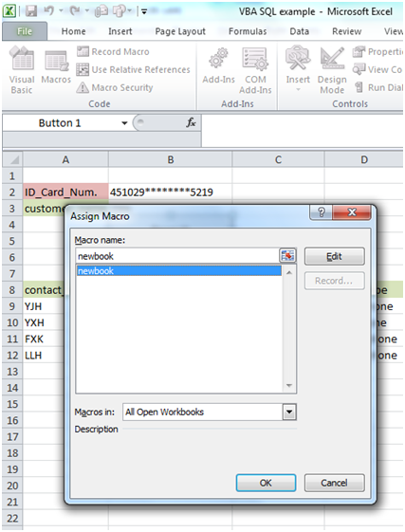The width and height of the screenshot is (405, 532).
Task: Select cell with ID_Card_Num.
Action: pos(65,193)
